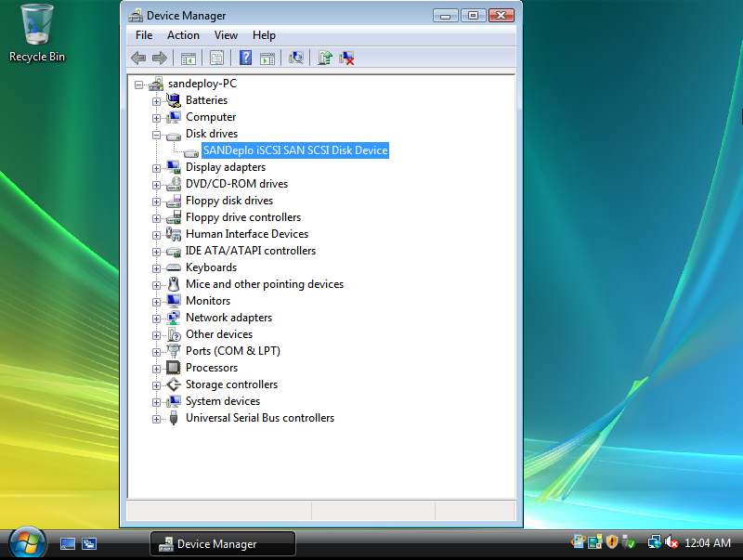Close the Device Manager window
743x560 pixels.
coord(502,16)
